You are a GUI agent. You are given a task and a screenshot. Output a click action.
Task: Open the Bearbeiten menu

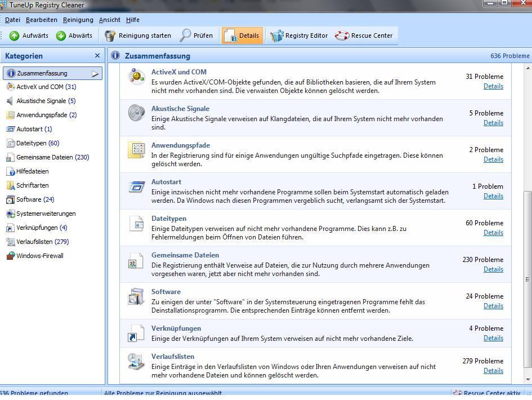click(x=42, y=20)
